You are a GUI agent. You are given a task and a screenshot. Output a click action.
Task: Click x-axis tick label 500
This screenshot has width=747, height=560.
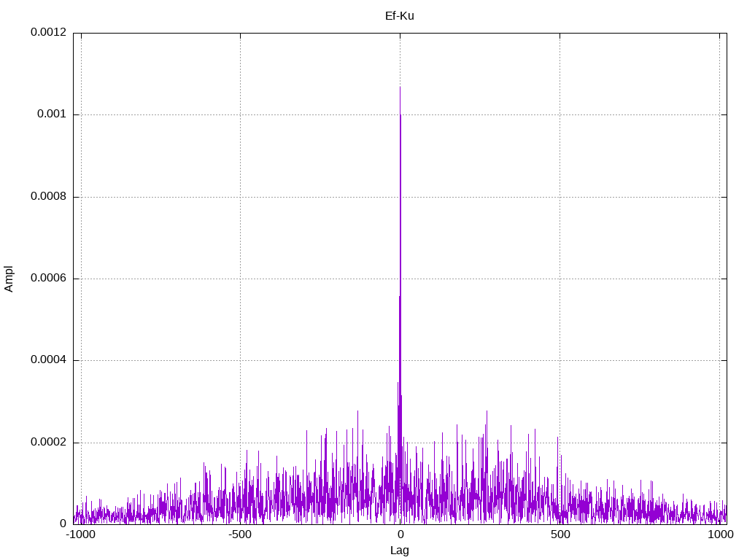(x=560, y=534)
